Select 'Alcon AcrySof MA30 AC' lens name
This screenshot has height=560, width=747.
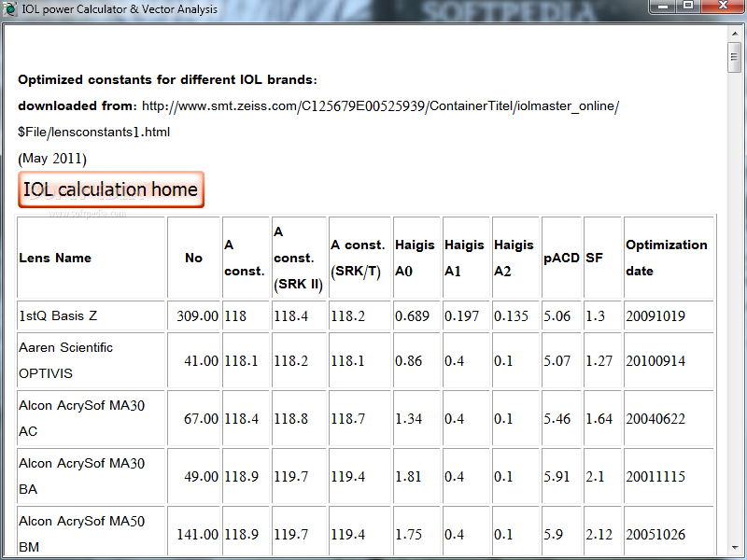[x=81, y=418]
